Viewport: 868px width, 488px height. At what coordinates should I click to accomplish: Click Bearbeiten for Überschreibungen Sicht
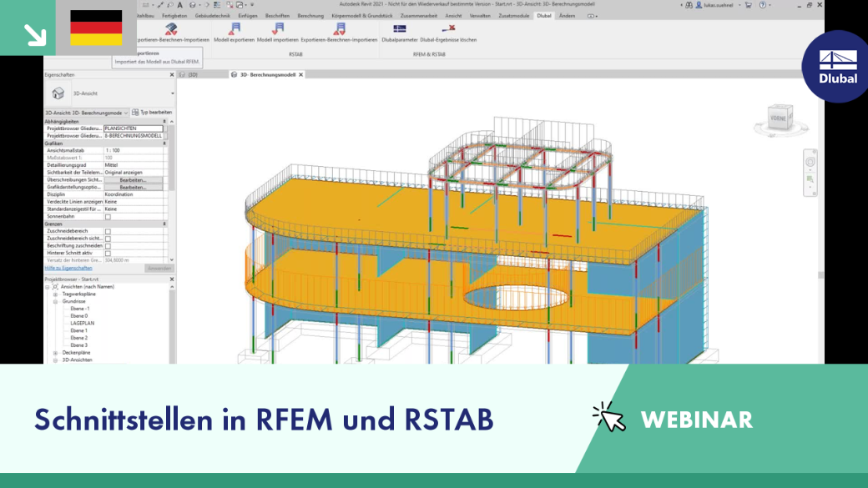(133, 180)
